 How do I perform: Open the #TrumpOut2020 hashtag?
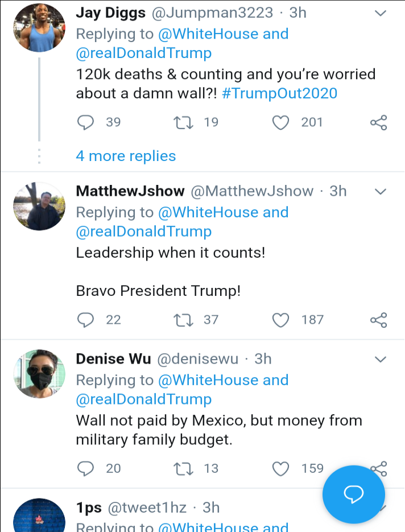(x=279, y=93)
